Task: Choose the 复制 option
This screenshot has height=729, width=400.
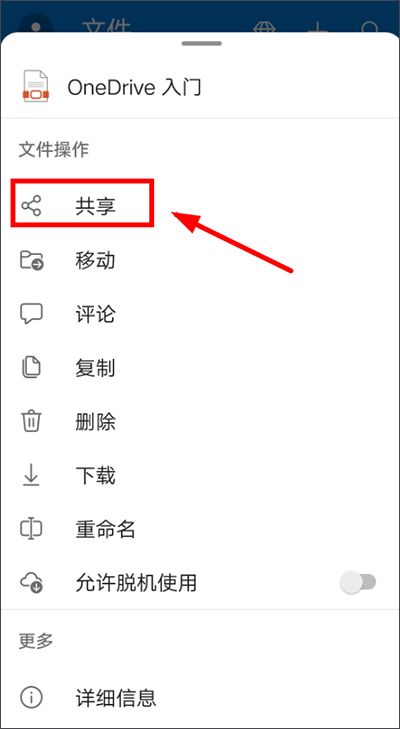Action: coord(200,368)
